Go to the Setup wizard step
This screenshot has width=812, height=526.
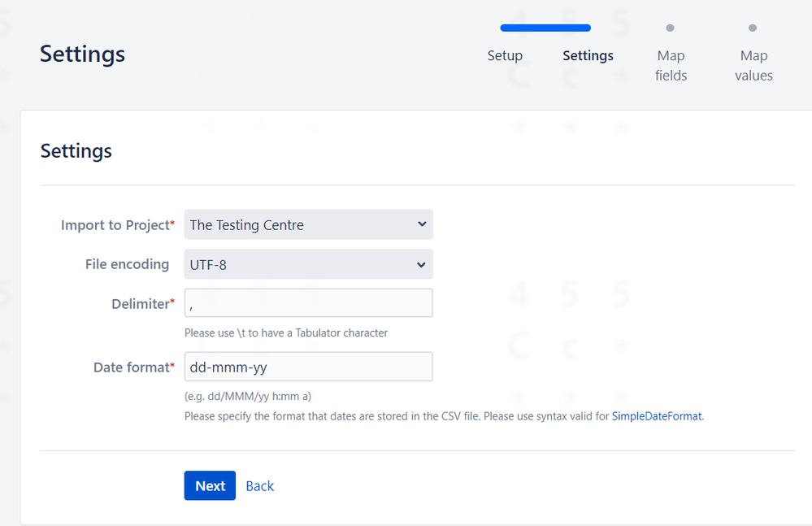(504, 55)
